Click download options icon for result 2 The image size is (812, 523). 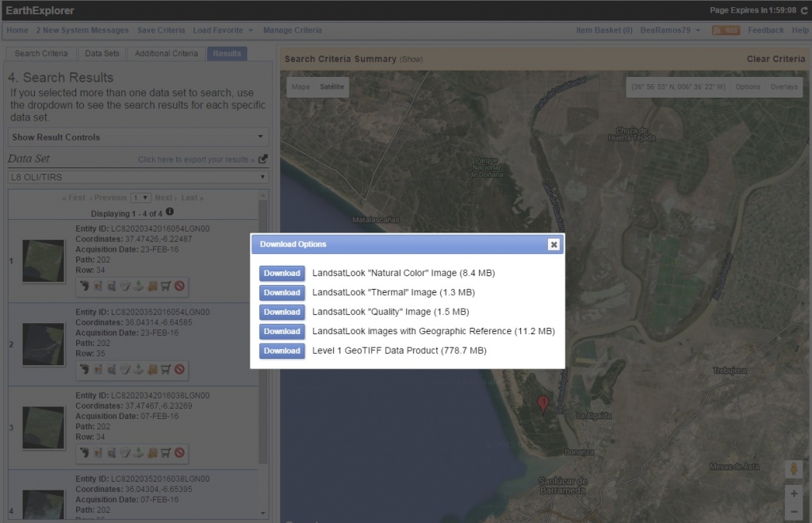coord(138,369)
